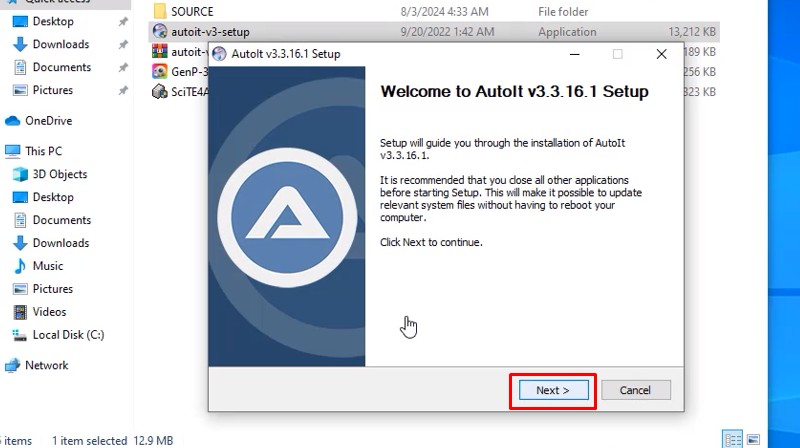This screenshot has width=800, height=448.
Task: Open Videos under This PC
Action: pyautogui.click(x=49, y=312)
